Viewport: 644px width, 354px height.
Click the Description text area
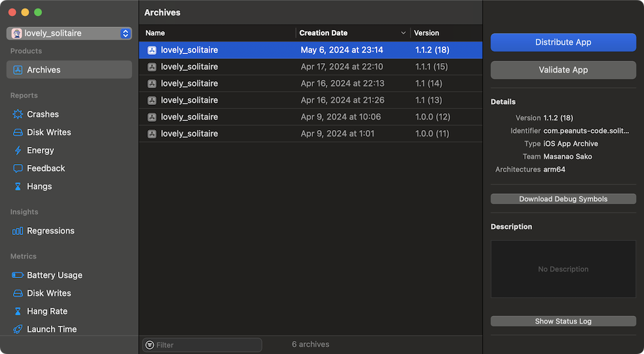click(563, 269)
